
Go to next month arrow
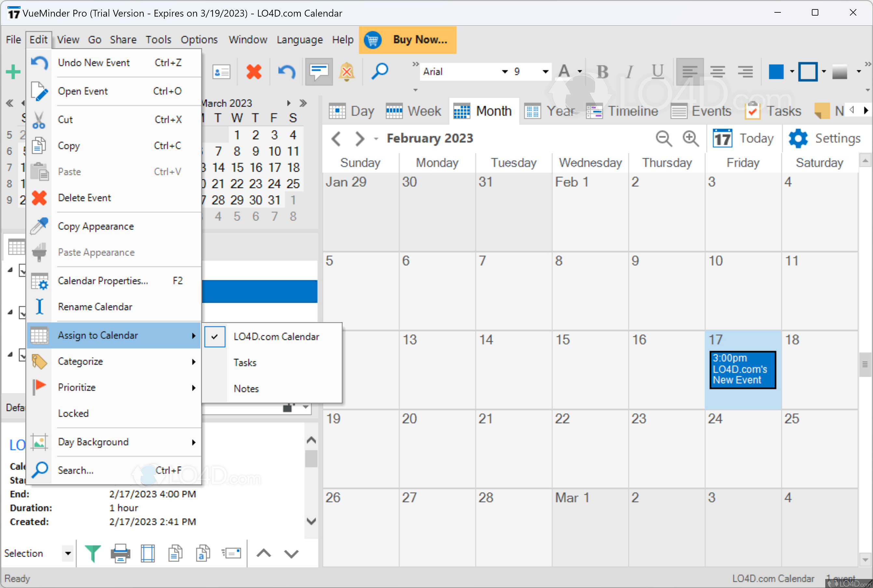click(360, 138)
